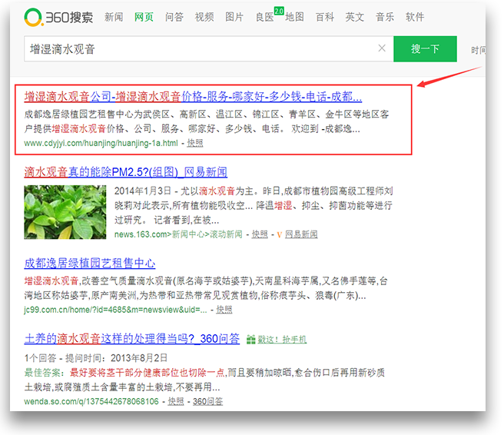Open the 滴水观音真的能除PM2.5 news result

(x=125, y=172)
